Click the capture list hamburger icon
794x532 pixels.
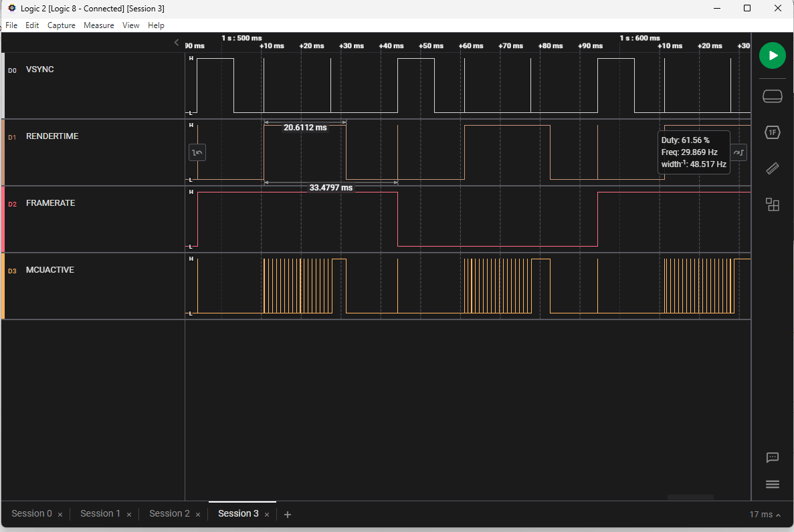(x=772, y=484)
